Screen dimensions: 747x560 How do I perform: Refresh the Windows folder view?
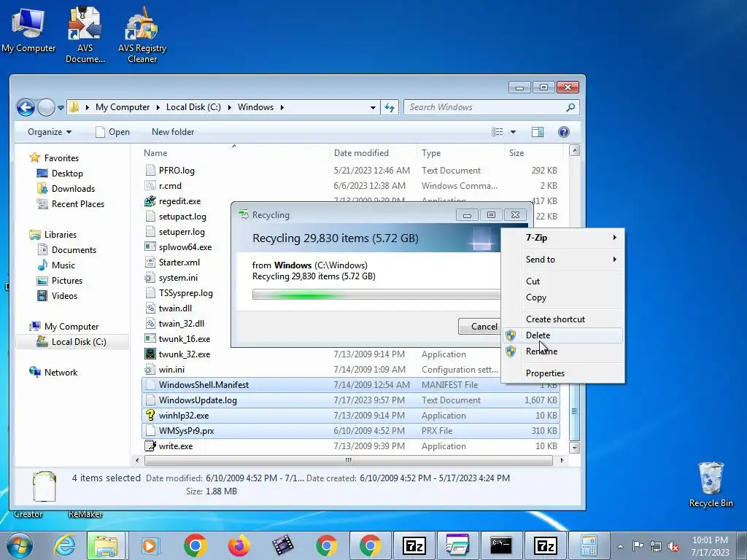click(390, 107)
